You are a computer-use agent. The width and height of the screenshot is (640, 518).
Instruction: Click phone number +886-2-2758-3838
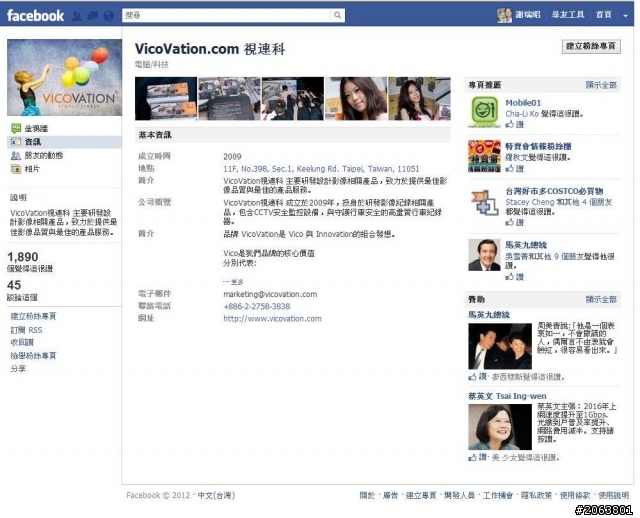[x=257, y=306]
